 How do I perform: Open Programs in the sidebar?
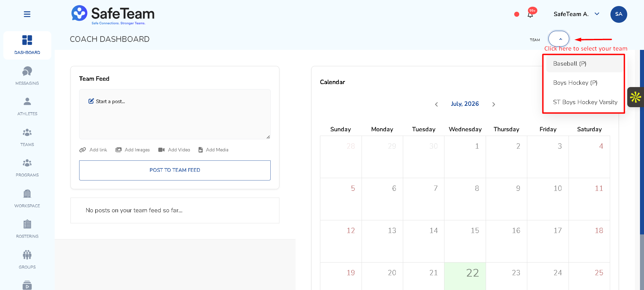pyautogui.click(x=27, y=168)
